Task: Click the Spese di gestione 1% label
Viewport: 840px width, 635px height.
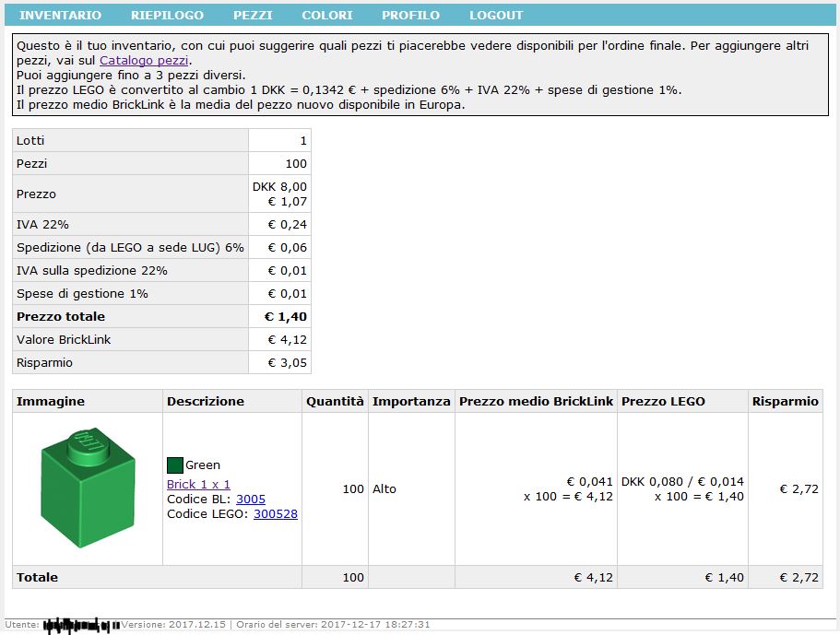Action: tap(82, 293)
